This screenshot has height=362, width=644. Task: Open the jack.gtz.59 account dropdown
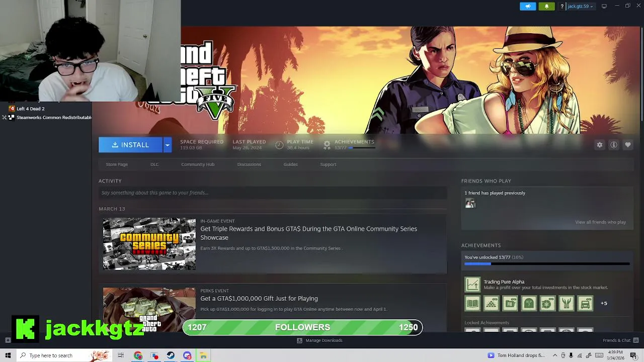581,7
